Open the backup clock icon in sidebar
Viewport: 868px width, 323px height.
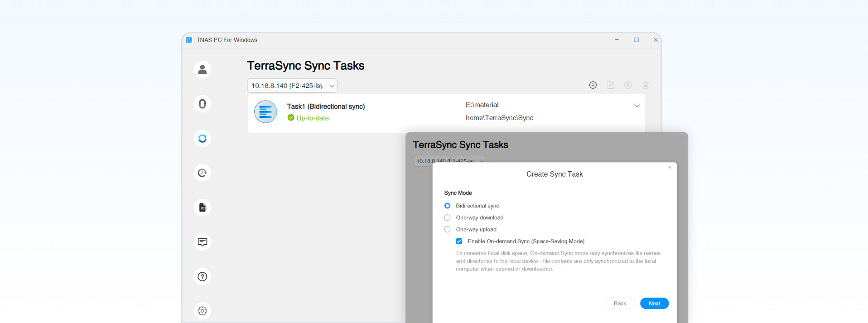pos(202,173)
